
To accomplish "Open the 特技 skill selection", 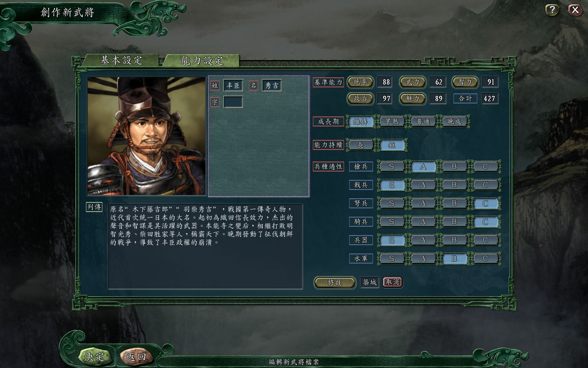I will tap(335, 282).
